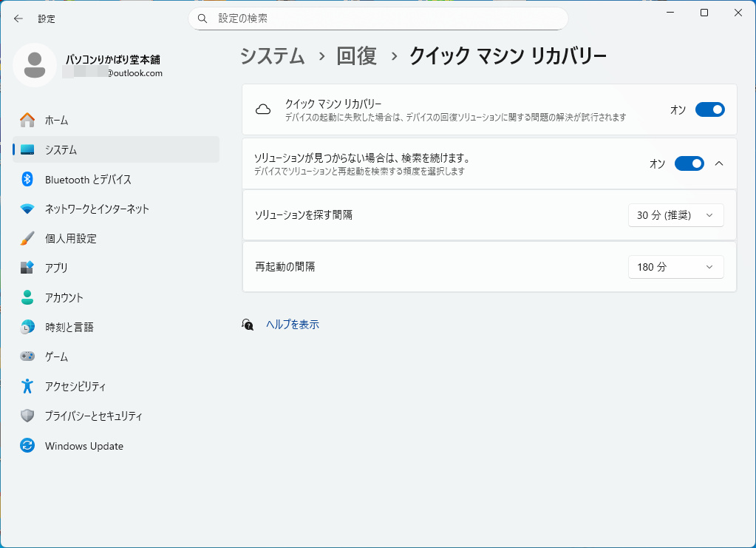Open プライバシーとセキュリティ via shield icon

point(27,416)
